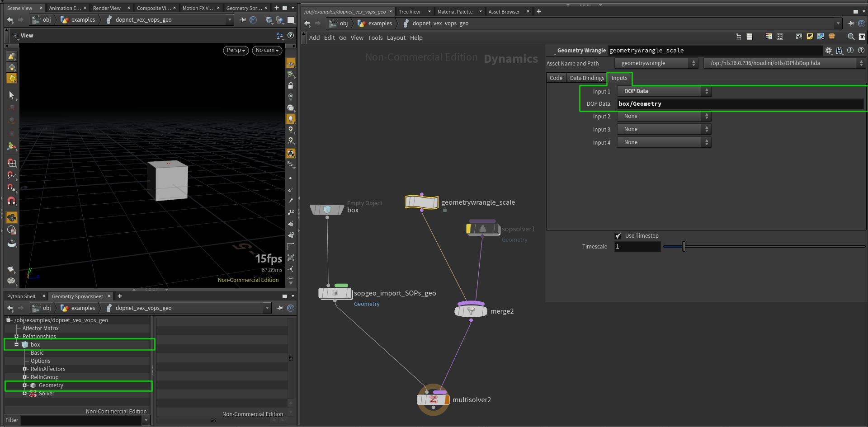Toggle pin on the network editor path bar
This screenshot has width=868, height=427.
coord(851,23)
